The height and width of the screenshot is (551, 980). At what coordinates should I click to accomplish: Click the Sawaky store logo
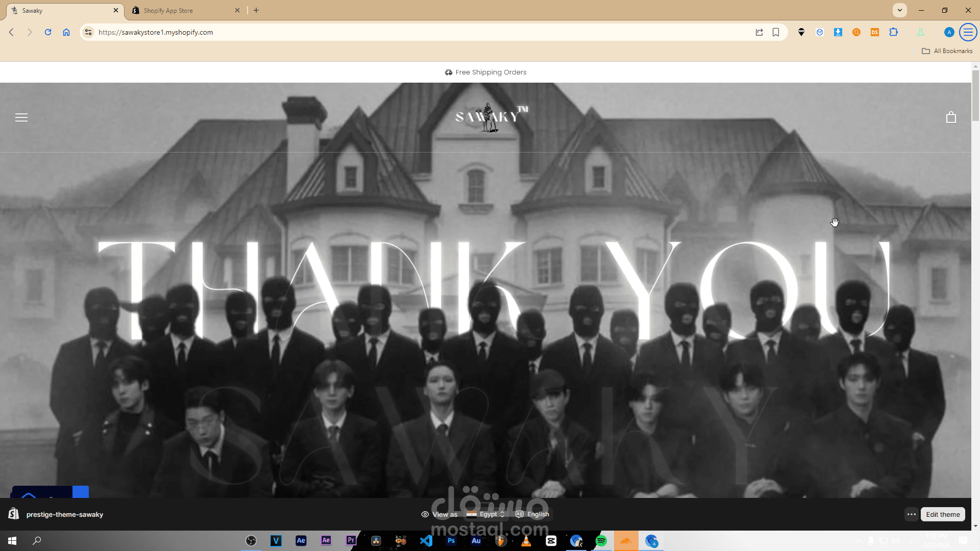tap(491, 117)
